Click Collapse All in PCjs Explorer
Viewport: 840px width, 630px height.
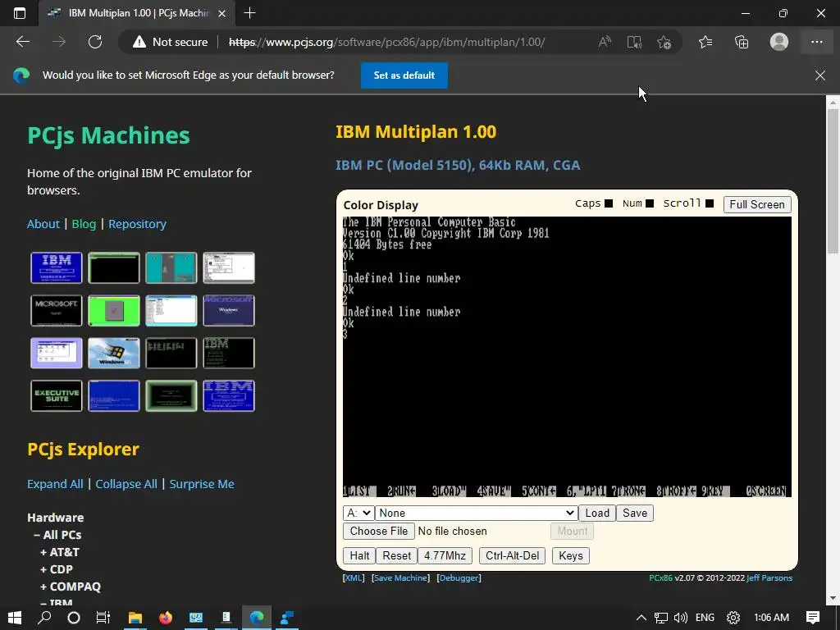point(126,484)
